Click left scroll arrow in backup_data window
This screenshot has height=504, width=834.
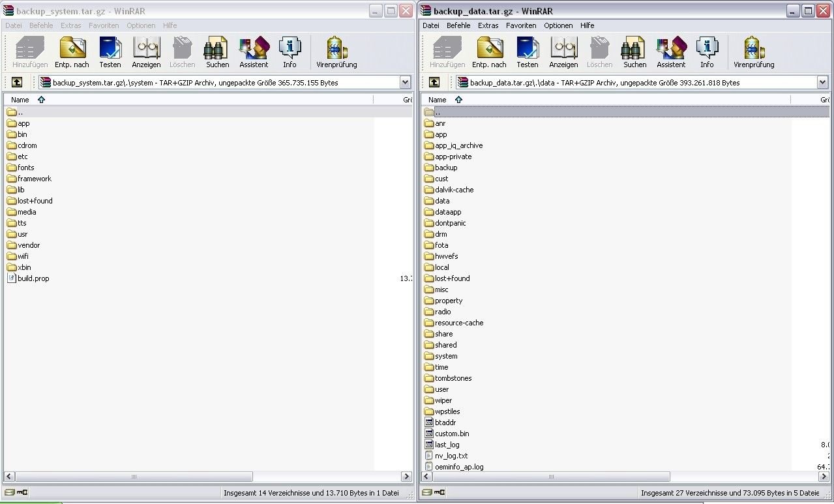(x=427, y=477)
